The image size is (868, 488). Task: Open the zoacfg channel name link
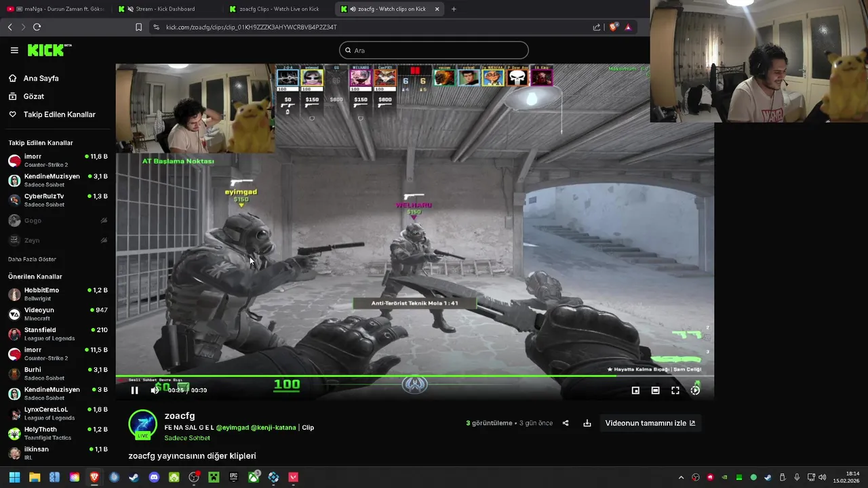(180, 415)
